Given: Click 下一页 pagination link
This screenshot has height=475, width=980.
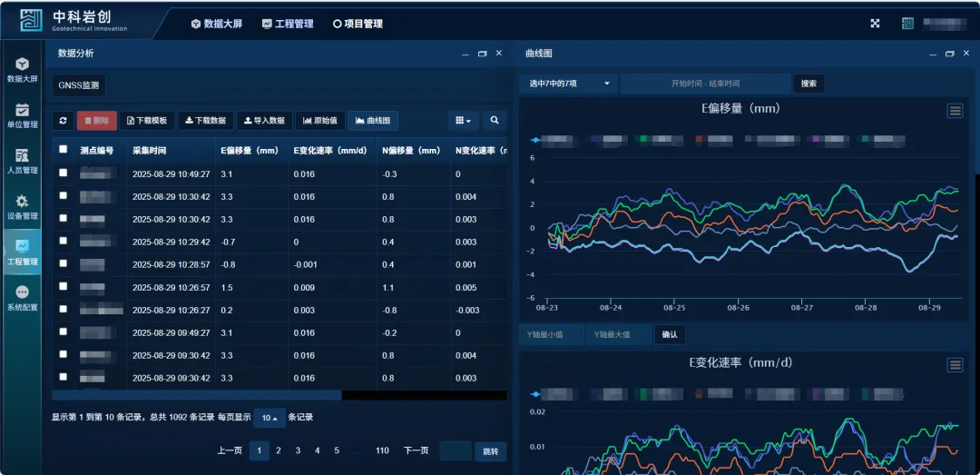Looking at the screenshot, I should click(416, 450).
